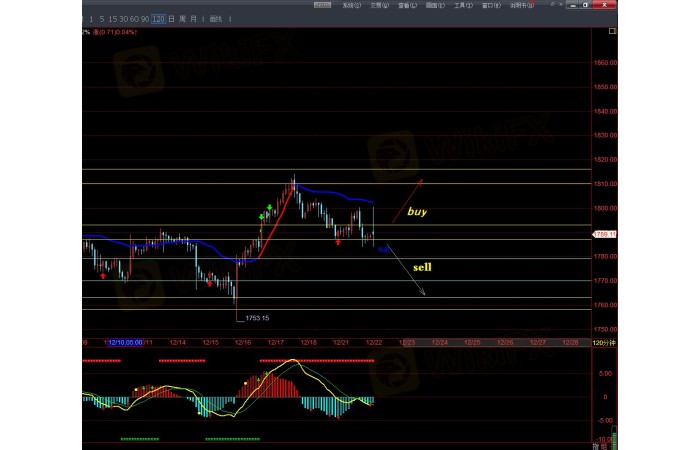Expand the 工具 menu
Image resolution: width=700 pixels, height=450 pixels.
click(461, 5)
